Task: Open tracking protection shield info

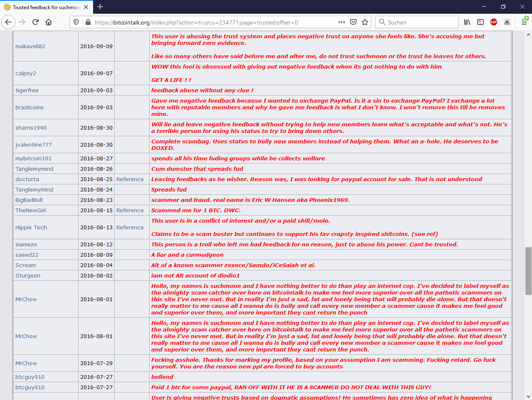Action: [x=76, y=22]
